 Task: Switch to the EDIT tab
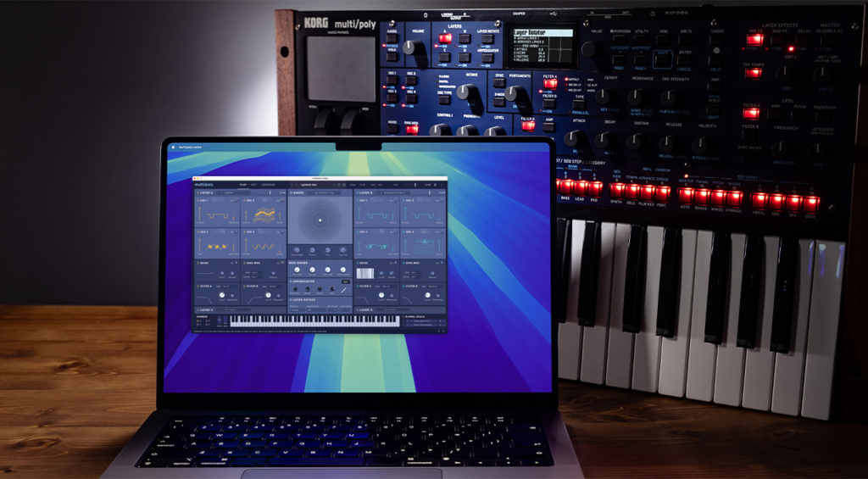point(254,184)
